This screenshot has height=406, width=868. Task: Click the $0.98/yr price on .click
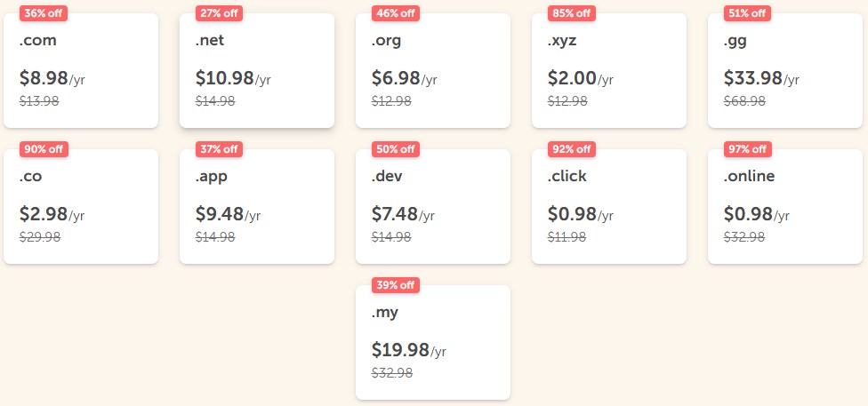pos(580,214)
